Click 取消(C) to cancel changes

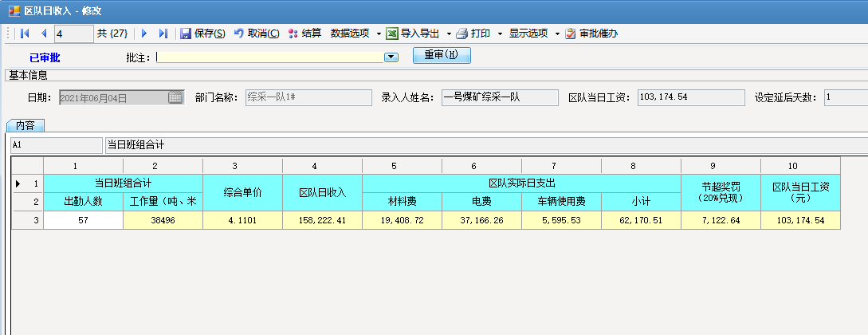257,33
